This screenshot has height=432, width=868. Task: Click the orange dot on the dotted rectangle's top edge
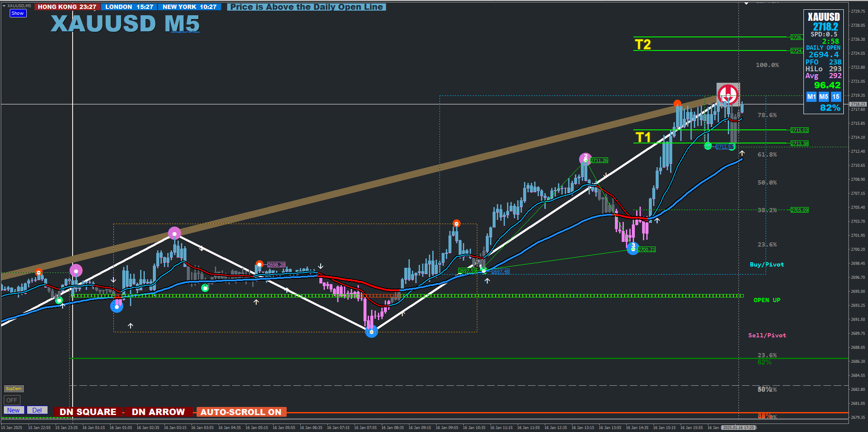(x=456, y=223)
